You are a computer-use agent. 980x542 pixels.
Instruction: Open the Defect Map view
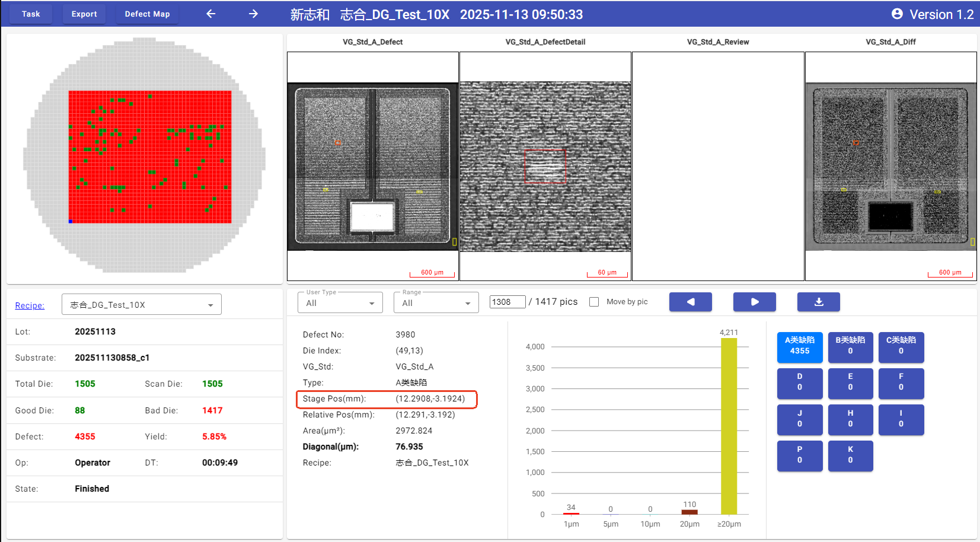coord(147,14)
